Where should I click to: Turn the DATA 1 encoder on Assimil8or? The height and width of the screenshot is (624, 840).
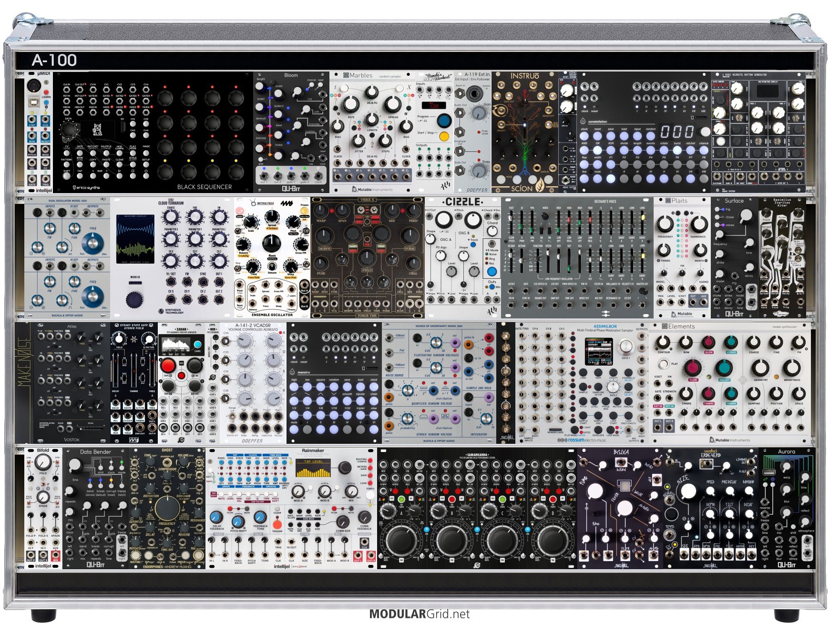[x=626, y=347]
